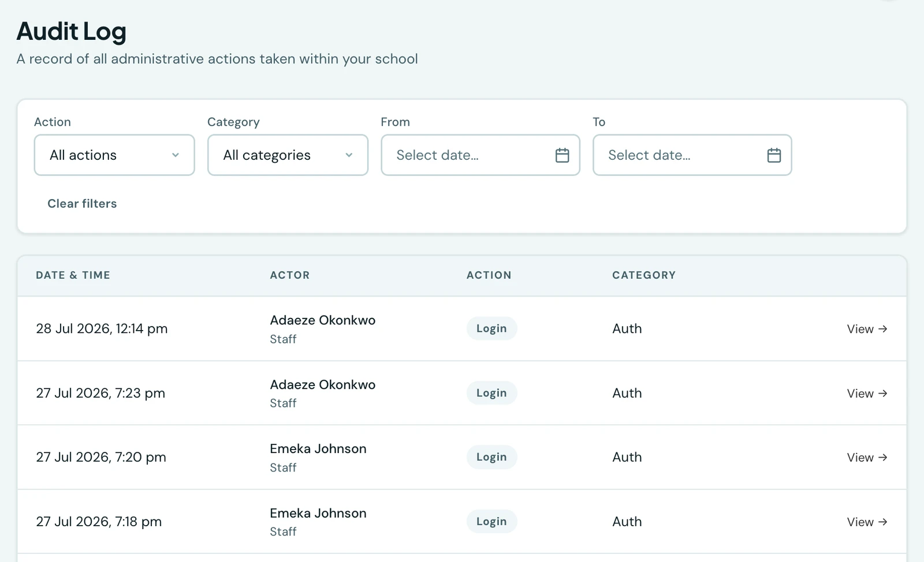Click the Login badge in 7:20 pm row
924x562 pixels.
(x=491, y=457)
